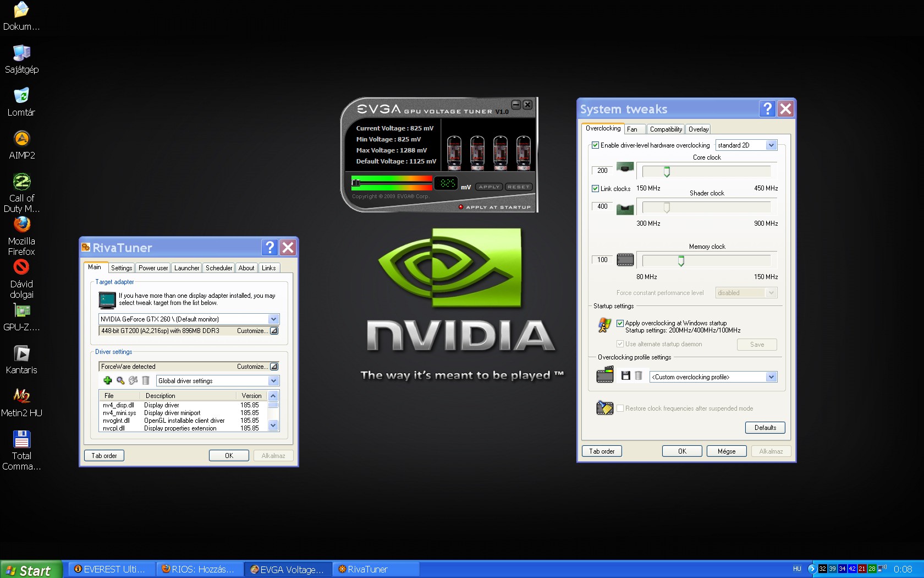
Task: Click the magnifier driver search icon in RivaTuner
Action: (120, 380)
